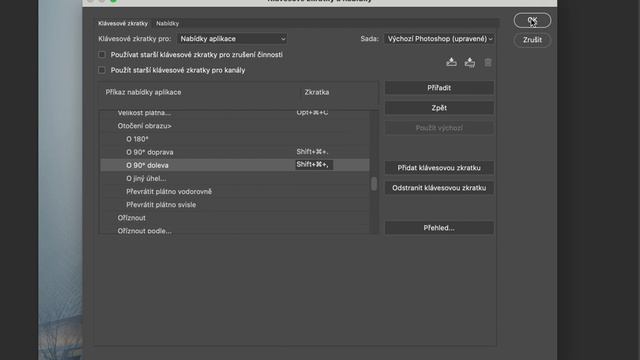
Task: Click the trash delete set icon
Action: click(488, 62)
